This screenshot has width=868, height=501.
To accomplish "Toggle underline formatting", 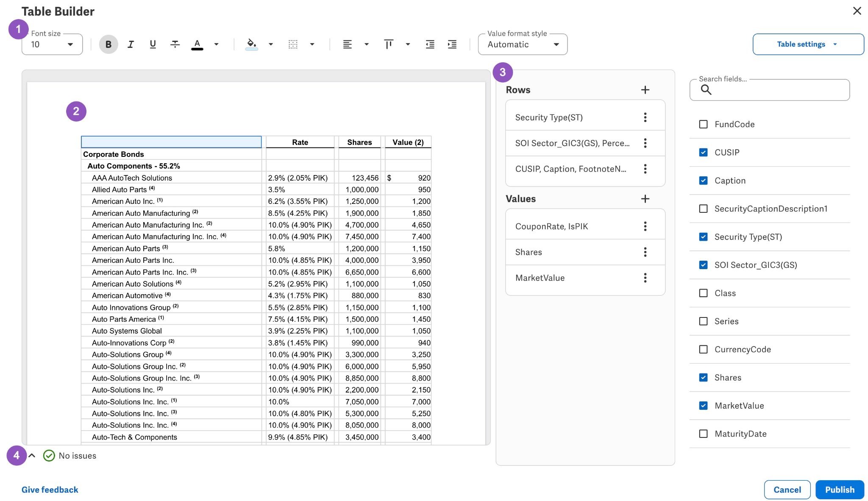I will [x=153, y=44].
